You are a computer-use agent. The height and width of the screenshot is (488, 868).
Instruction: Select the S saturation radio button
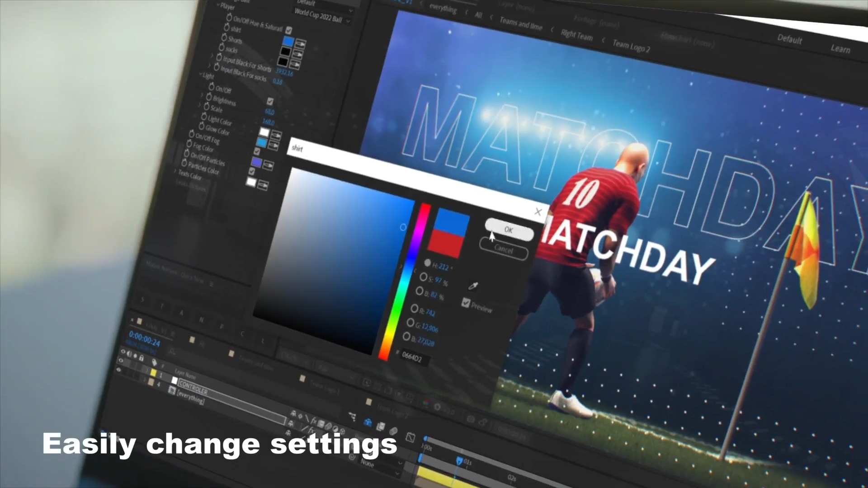tap(424, 277)
